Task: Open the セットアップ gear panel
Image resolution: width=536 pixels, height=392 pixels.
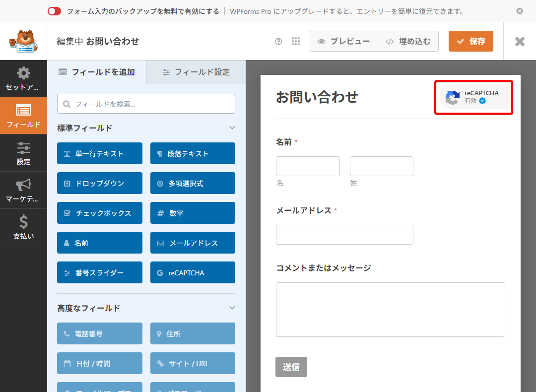Action: click(23, 79)
